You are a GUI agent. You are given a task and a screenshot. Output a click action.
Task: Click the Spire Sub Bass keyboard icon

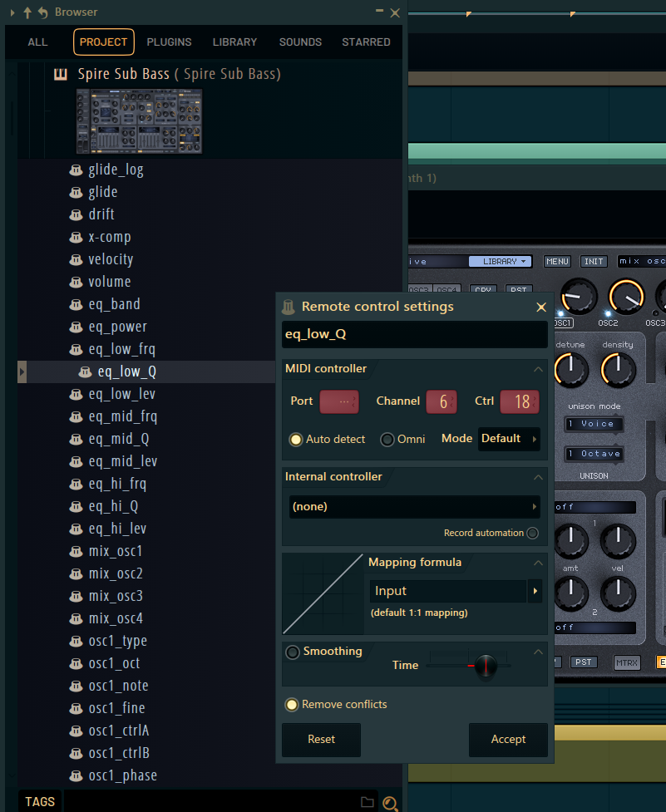click(x=61, y=75)
